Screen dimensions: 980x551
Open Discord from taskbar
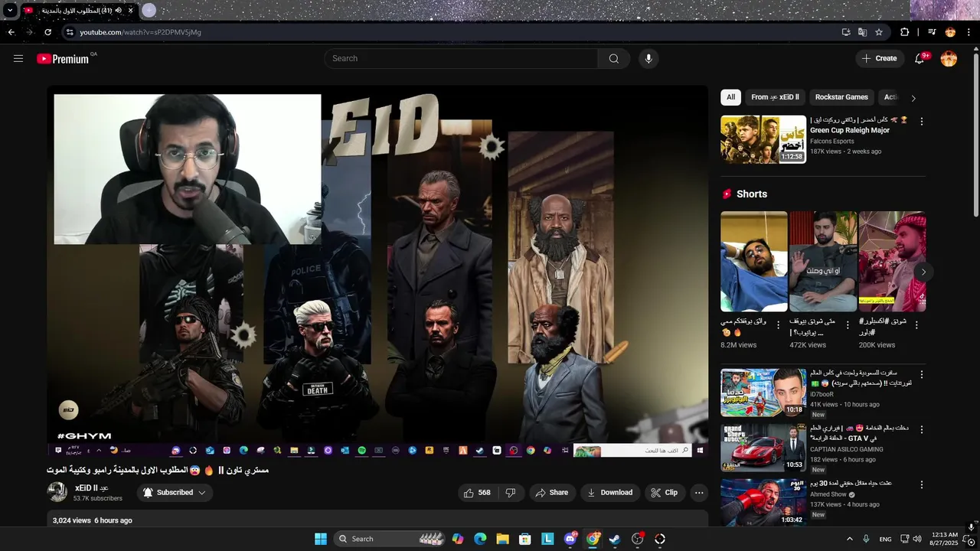pyautogui.click(x=570, y=539)
